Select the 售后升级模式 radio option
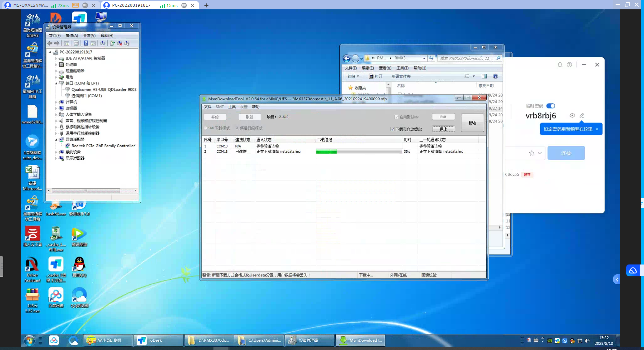Image resolution: width=644 pixels, height=350 pixels. click(x=237, y=128)
